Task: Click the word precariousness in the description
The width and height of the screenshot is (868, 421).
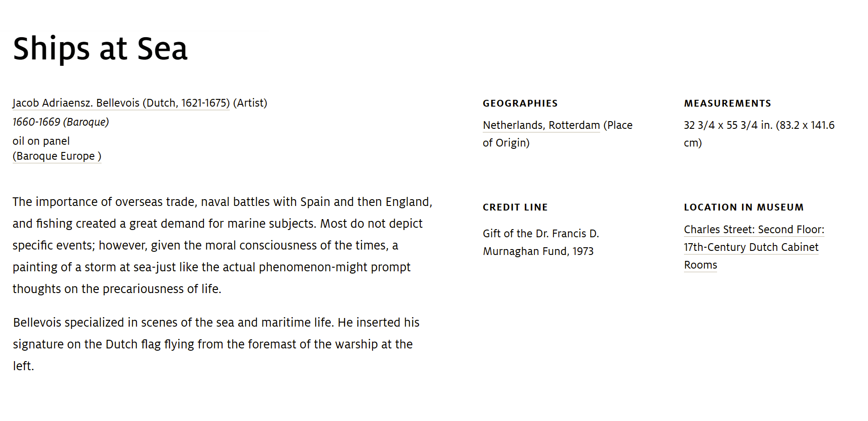Action: click(x=143, y=289)
